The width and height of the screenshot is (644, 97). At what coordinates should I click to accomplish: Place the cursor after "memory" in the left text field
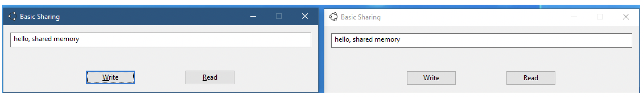click(x=79, y=39)
